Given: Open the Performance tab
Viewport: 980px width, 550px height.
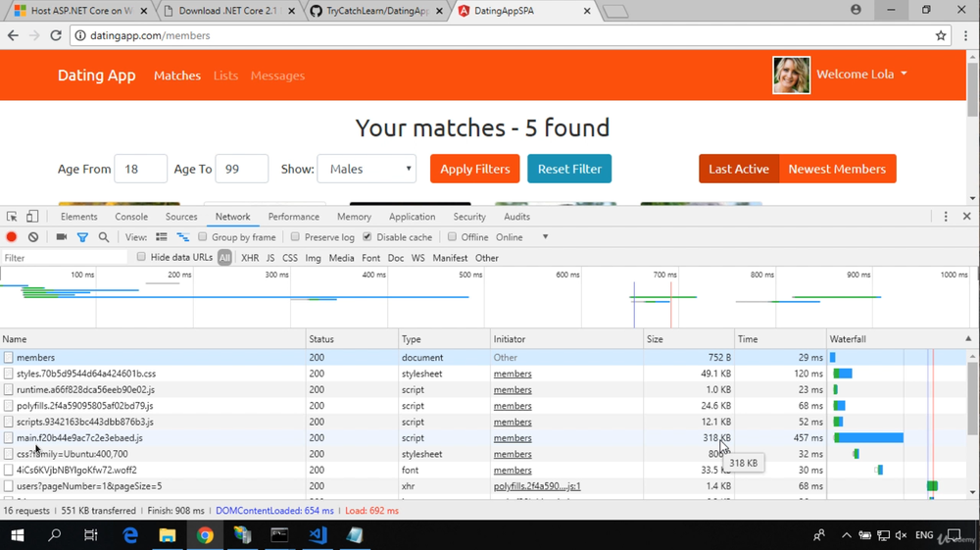Looking at the screenshot, I should pyautogui.click(x=294, y=217).
